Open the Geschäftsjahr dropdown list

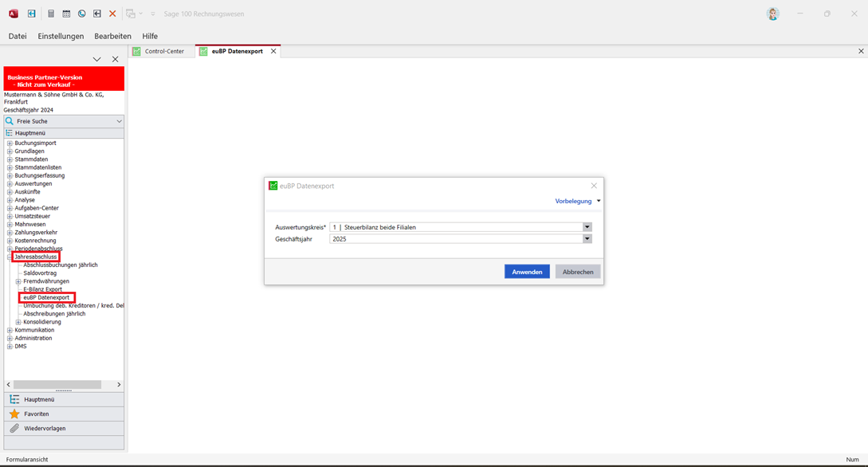point(587,239)
